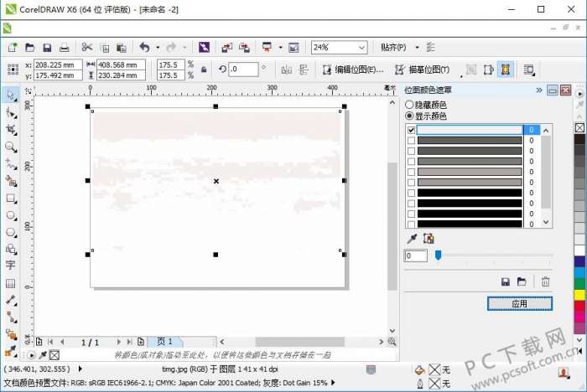Screen dimensions: 587x392
Task: Select the Ellipse tool
Action: pyautogui.click(x=11, y=216)
